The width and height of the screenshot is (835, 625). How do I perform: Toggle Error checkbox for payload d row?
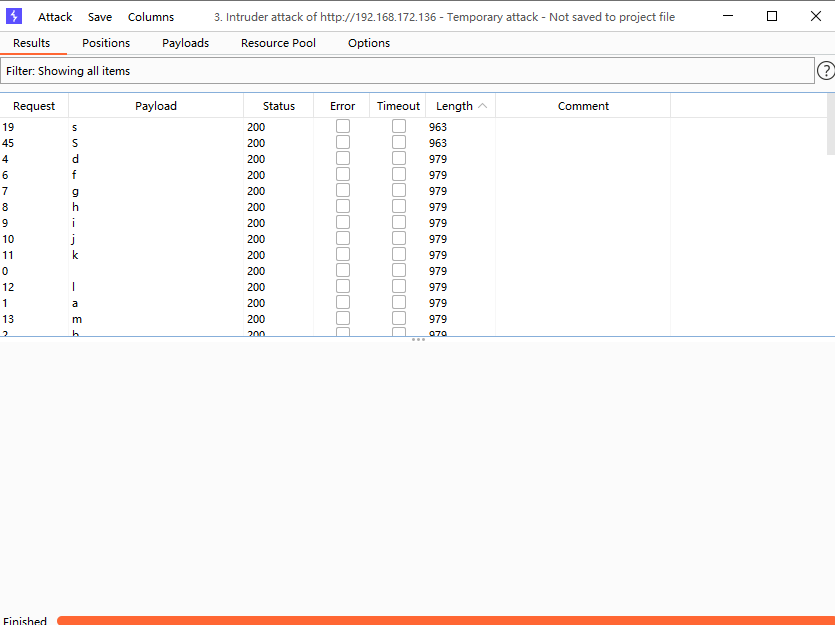tap(343, 159)
